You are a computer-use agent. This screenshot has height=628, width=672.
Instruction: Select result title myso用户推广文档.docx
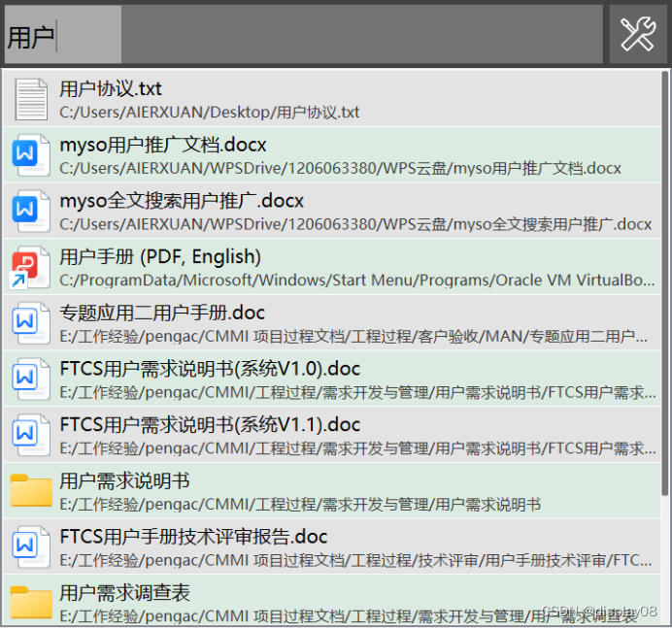163,145
